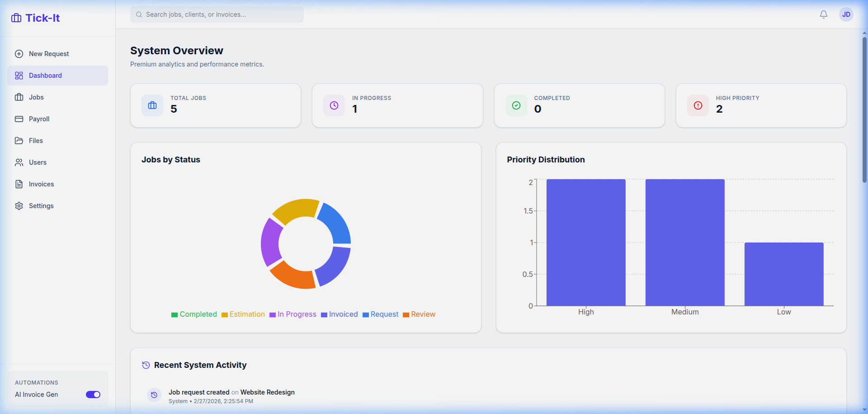This screenshot has height=414, width=868.
Task: Toggle the AI Invoice Gen automation switch
Action: (93, 395)
